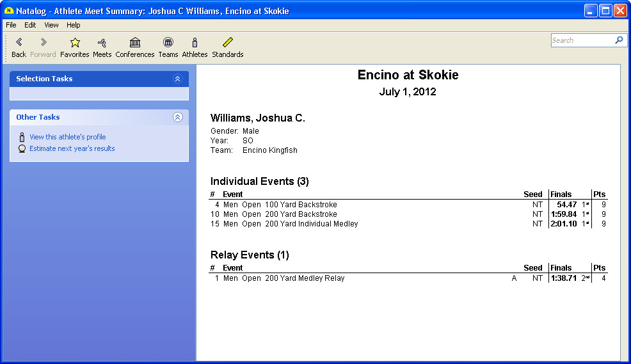Image resolution: width=631 pixels, height=364 pixels.
Task: Click View this athlete's profile link
Action: point(67,137)
